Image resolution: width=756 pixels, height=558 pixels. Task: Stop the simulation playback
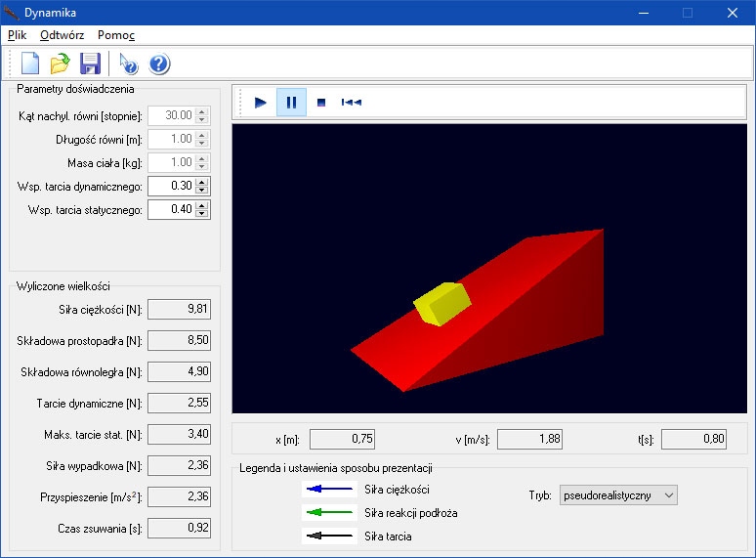tap(321, 102)
